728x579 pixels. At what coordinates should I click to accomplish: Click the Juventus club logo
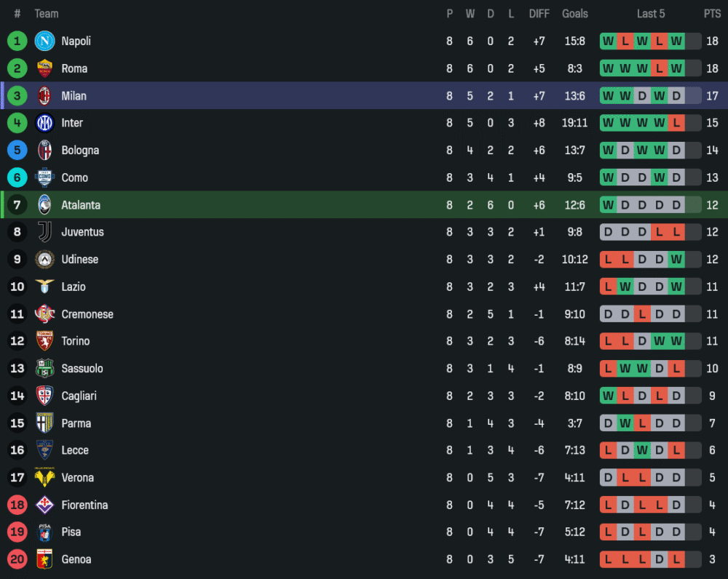pyautogui.click(x=45, y=232)
